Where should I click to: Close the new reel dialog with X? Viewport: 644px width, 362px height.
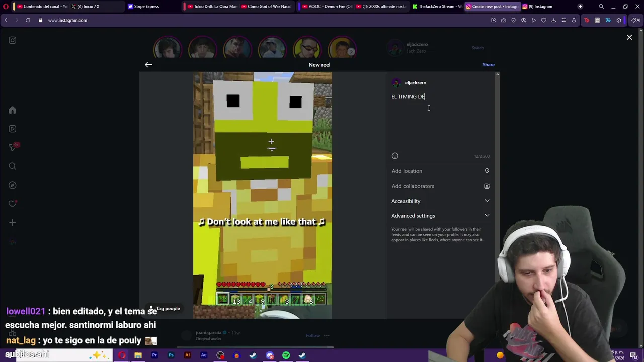pos(629,37)
